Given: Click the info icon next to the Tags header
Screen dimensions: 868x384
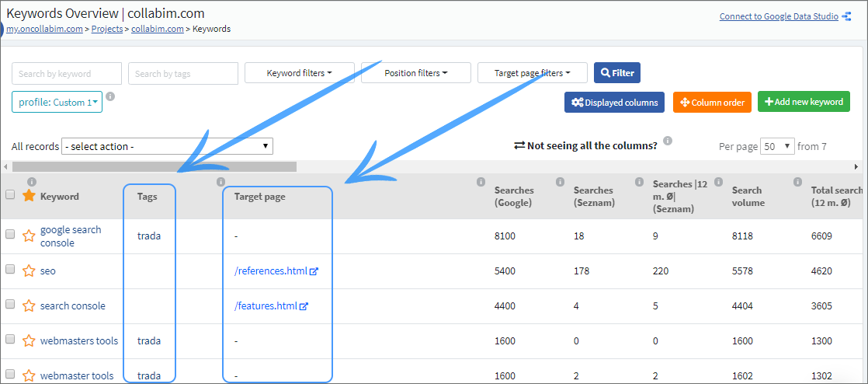Looking at the screenshot, I should (x=220, y=181).
